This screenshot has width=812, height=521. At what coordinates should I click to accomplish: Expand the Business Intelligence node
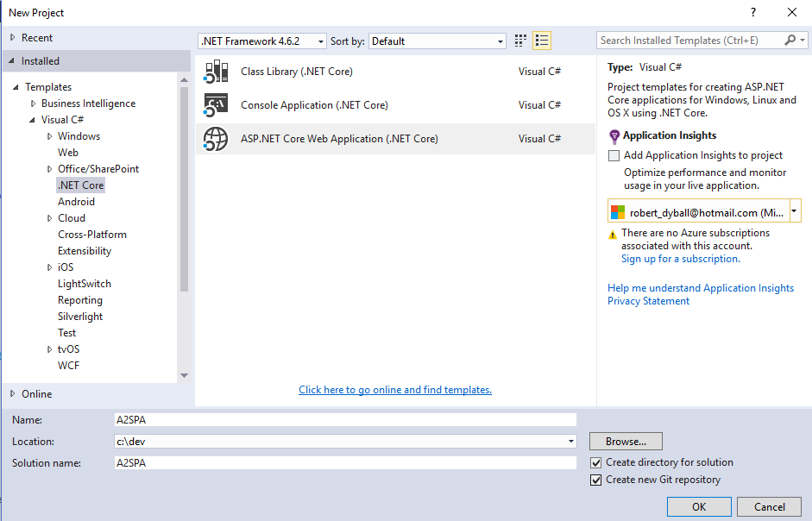click(x=33, y=104)
